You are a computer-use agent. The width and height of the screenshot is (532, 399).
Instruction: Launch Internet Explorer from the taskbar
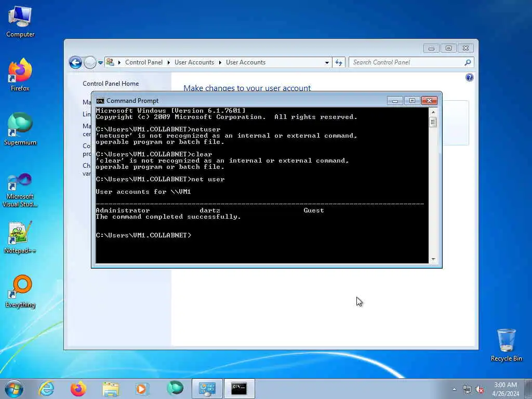[46, 389]
